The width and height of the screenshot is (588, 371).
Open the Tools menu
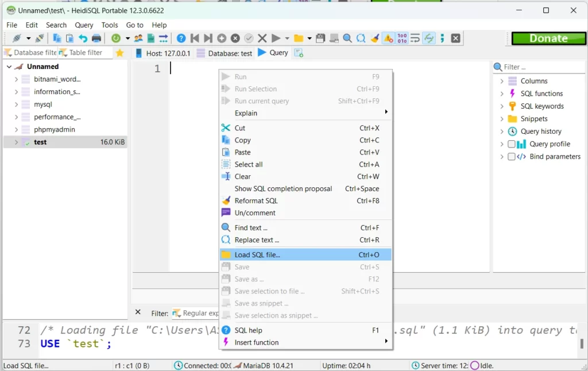(x=110, y=25)
